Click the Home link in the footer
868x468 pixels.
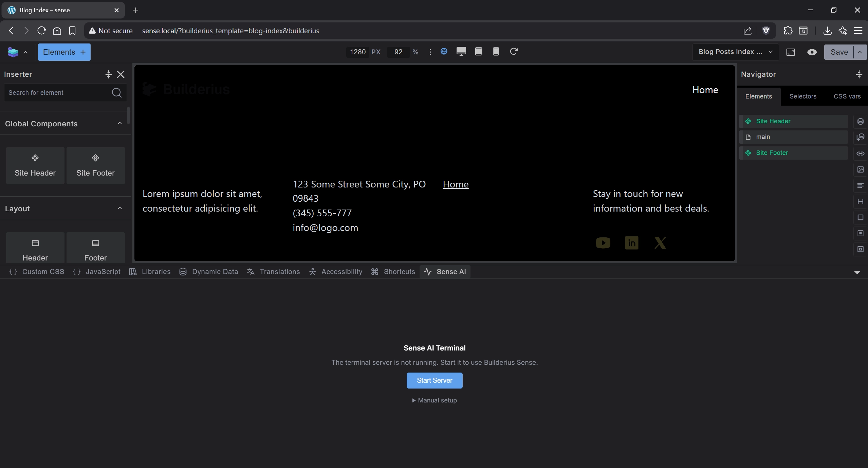[455, 184]
